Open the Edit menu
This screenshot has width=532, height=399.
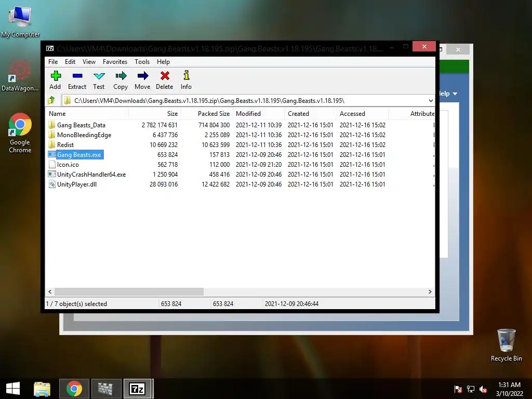click(70, 62)
